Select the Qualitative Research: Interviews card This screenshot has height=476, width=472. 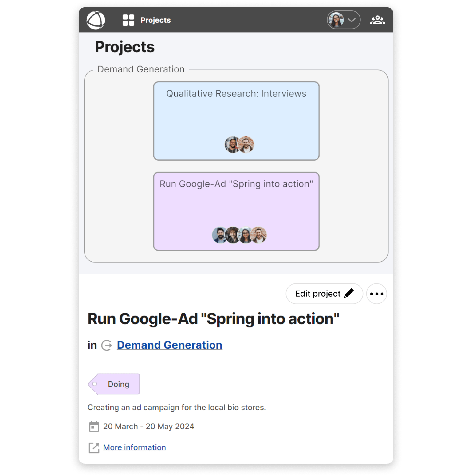point(236,117)
